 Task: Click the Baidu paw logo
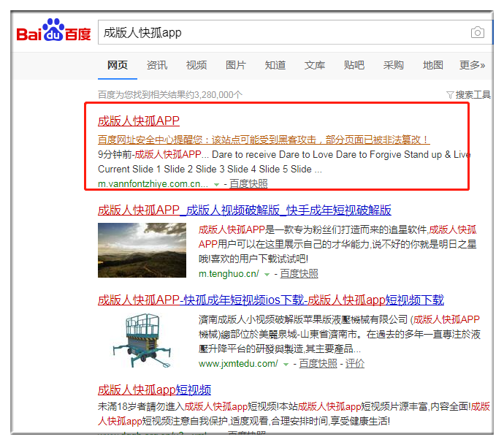coord(53,30)
